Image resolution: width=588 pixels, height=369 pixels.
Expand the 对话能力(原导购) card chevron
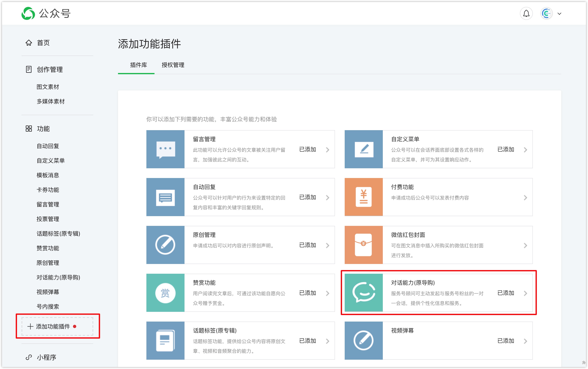coord(526,293)
